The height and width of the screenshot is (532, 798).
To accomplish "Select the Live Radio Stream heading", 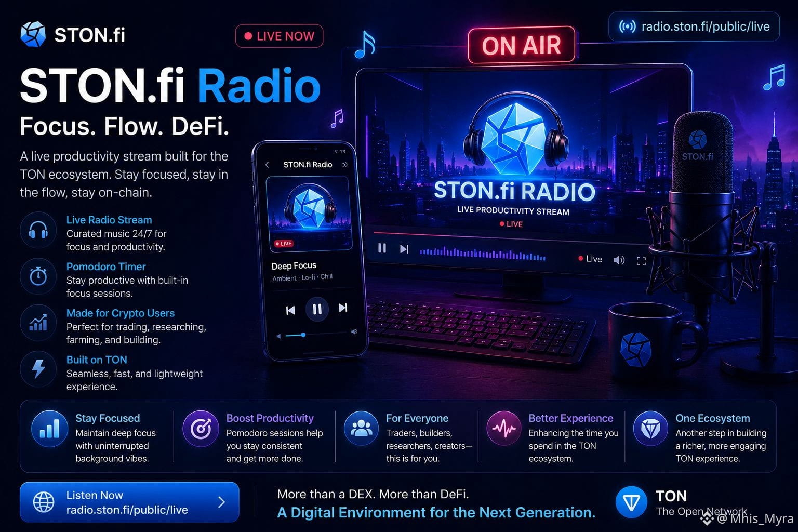I will pos(109,220).
